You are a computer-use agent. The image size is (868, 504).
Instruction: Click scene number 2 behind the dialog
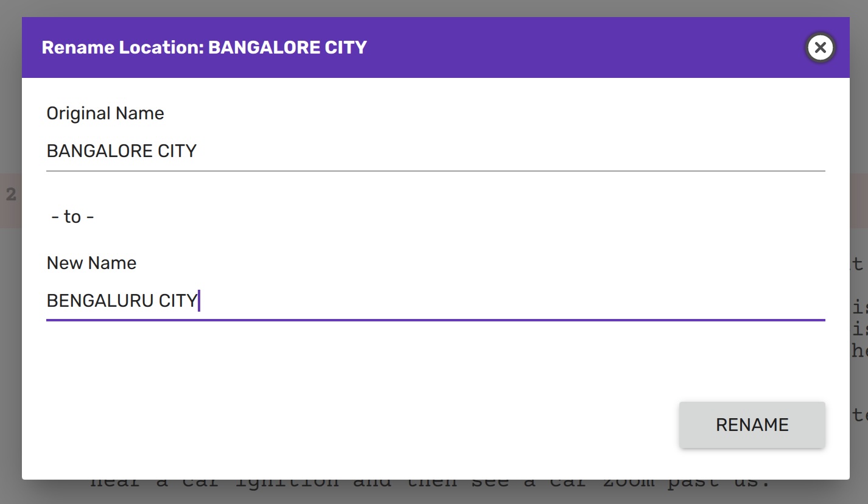[11, 195]
